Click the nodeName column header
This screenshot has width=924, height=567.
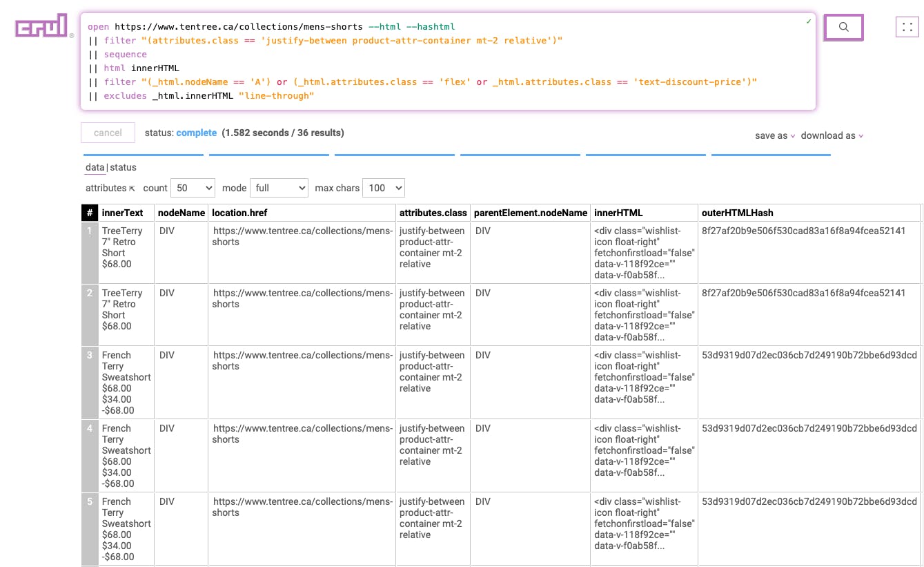(x=181, y=213)
